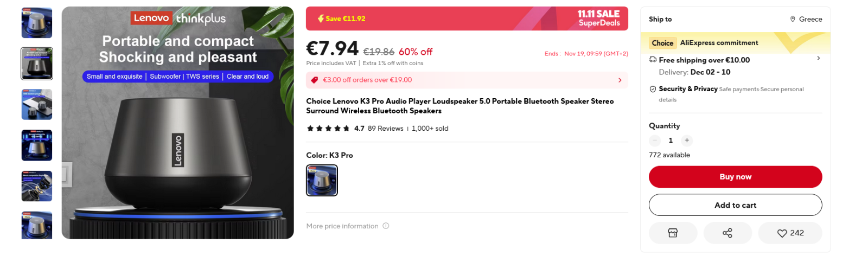This screenshot has width=868, height=255.
Task: Decrease quantity with the minus button
Action: pyautogui.click(x=655, y=141)
